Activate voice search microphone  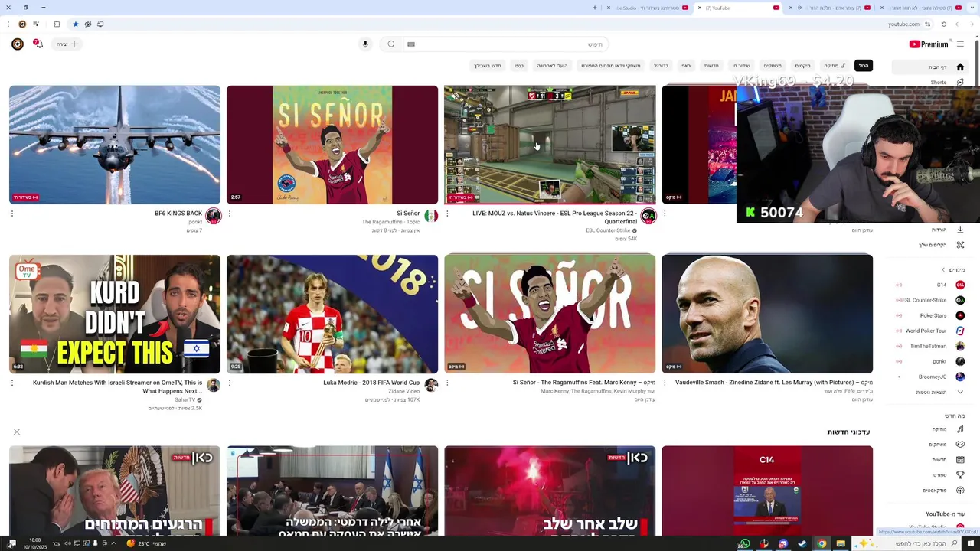point(365,44)
